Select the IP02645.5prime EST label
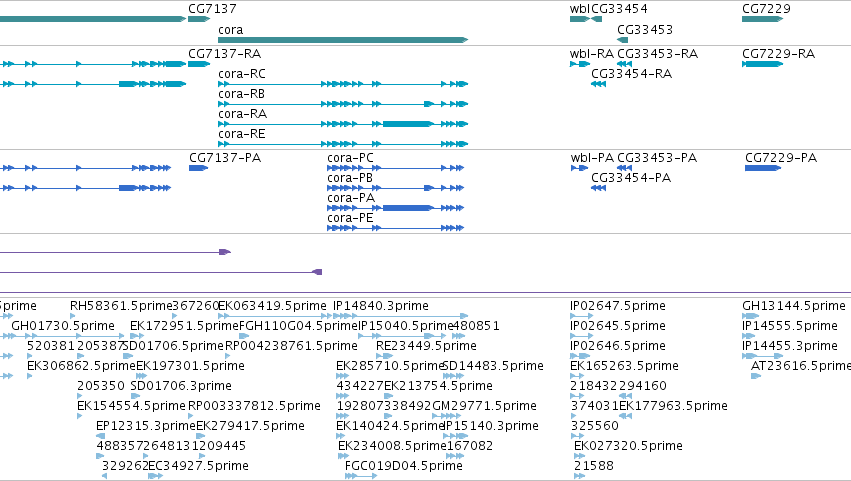 point(618,326)
